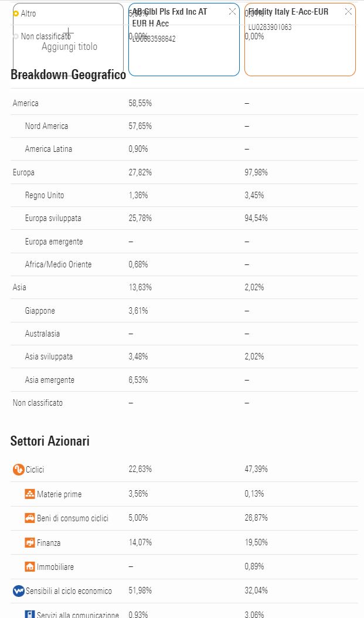Select the Europa row label
The height and width of the screenshot is (618, 364).
pos(23,172)
